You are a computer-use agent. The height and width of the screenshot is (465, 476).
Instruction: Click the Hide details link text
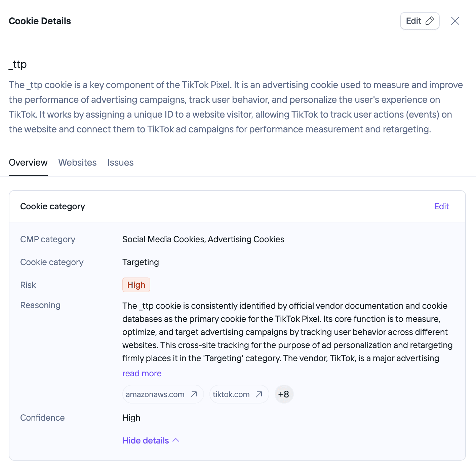146,440
